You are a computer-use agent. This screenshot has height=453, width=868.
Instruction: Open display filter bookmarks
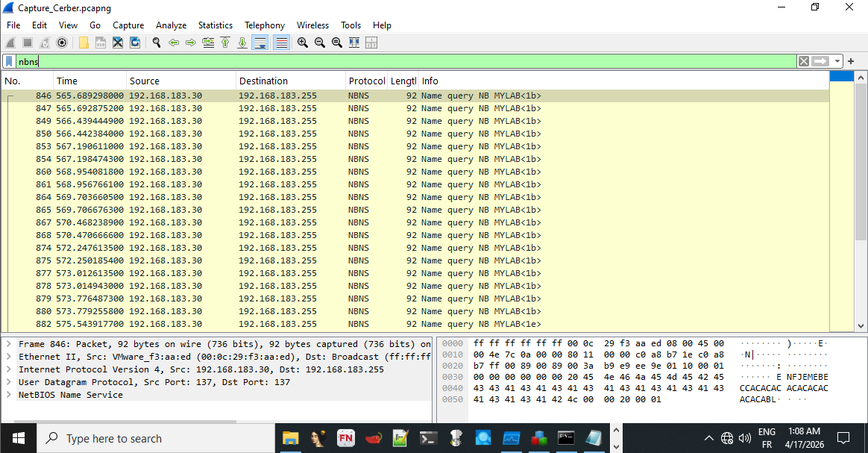click(x=9, y=61)
